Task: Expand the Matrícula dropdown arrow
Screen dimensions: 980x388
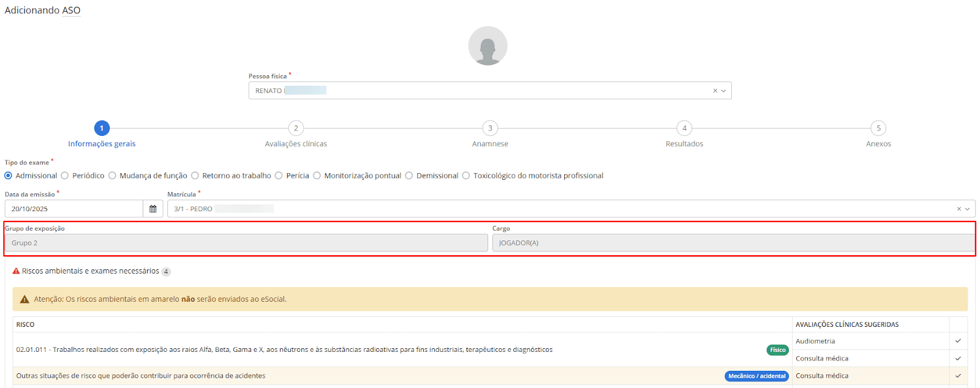Action: pyautogui.click(x=967, y=209)
